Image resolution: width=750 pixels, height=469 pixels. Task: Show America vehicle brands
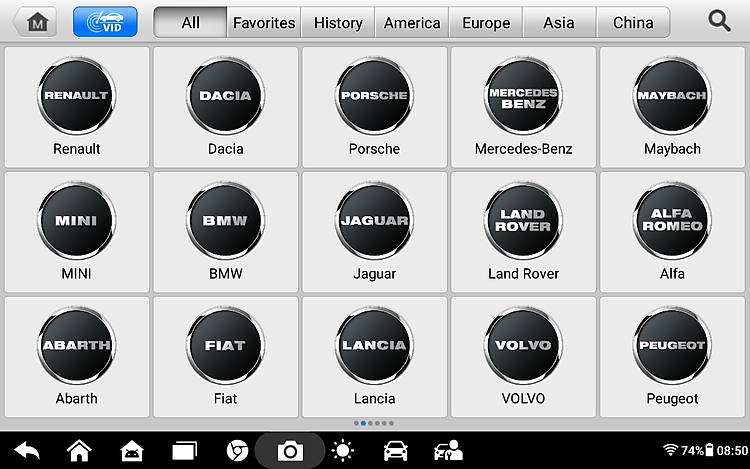(412, 22)
